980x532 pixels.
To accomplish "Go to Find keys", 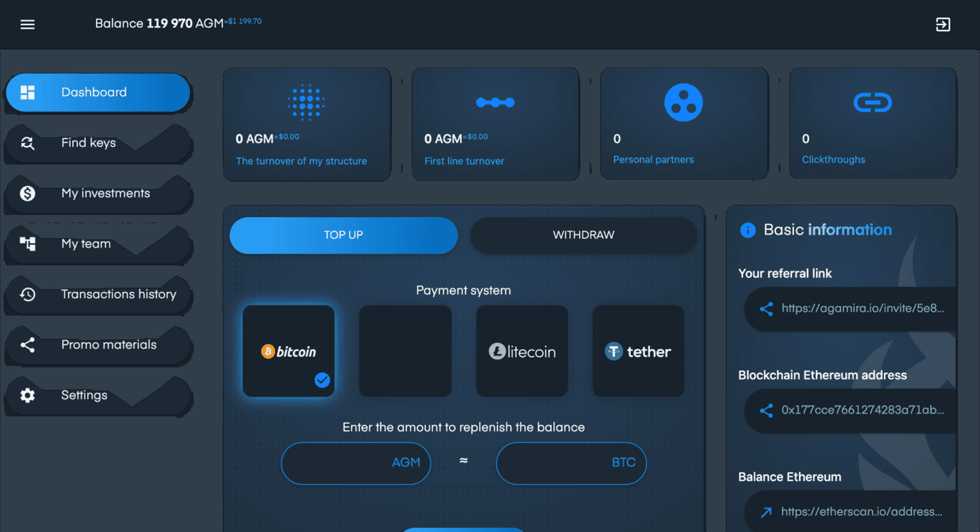I will coord(98,143).
